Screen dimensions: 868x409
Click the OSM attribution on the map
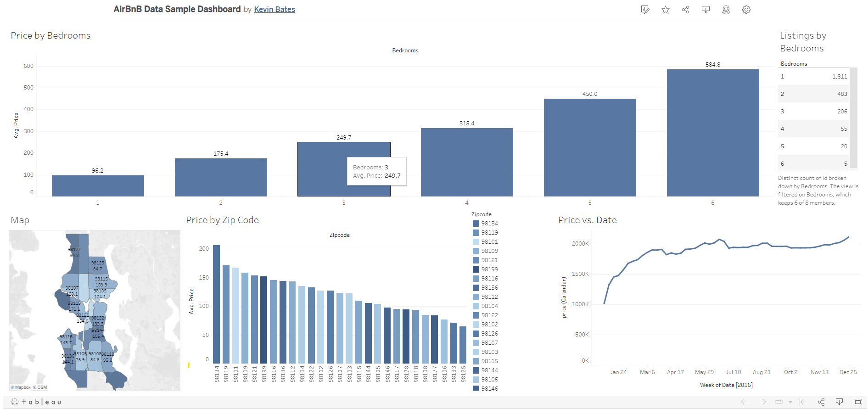point(40,387)
